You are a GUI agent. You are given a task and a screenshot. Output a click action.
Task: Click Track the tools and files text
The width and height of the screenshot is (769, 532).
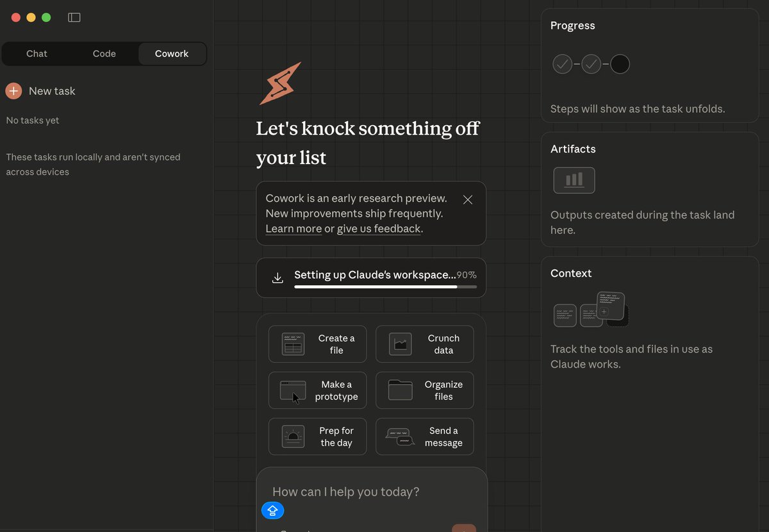[631, 356]
